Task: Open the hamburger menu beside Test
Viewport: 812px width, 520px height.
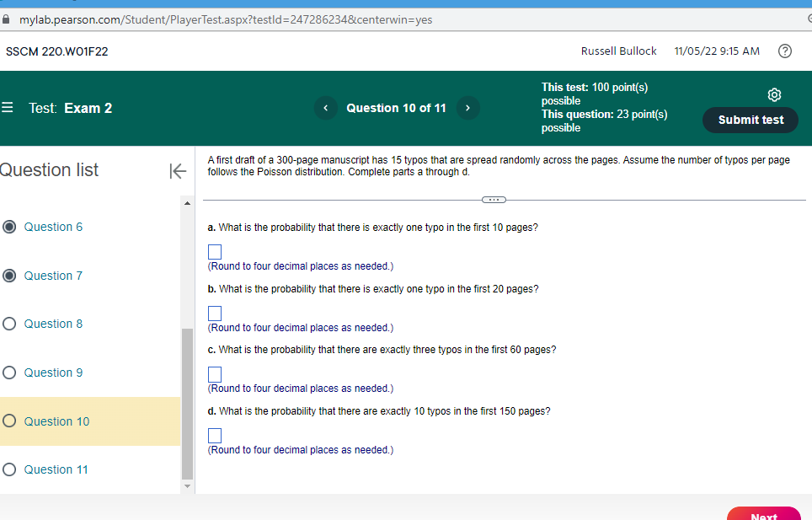Action: 8,108
